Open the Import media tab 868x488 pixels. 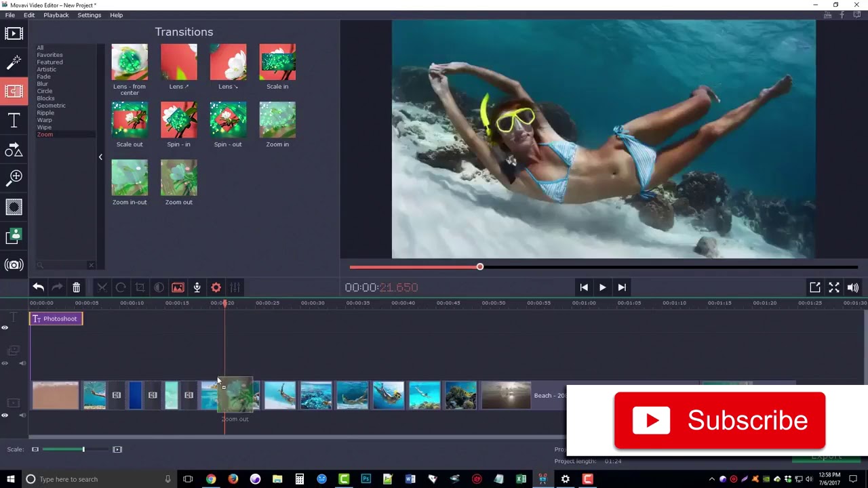14,33
